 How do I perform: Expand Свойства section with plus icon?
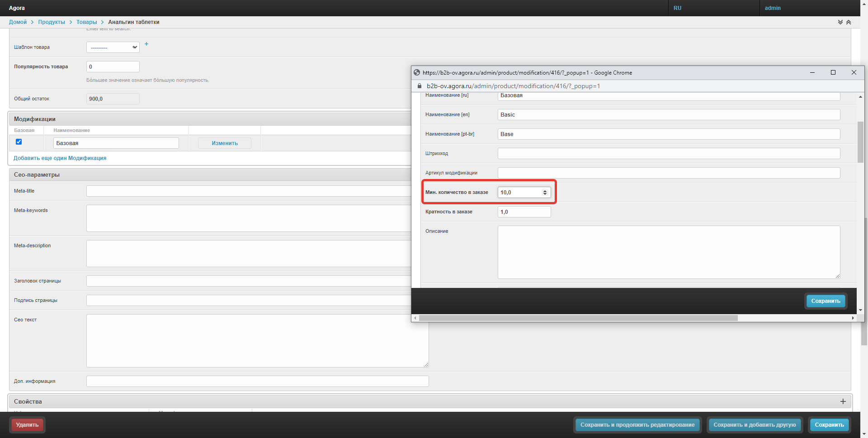tap(843, 401)
